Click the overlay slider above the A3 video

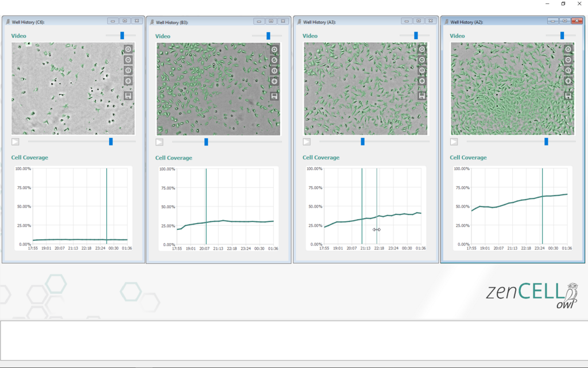click(416, 35)
